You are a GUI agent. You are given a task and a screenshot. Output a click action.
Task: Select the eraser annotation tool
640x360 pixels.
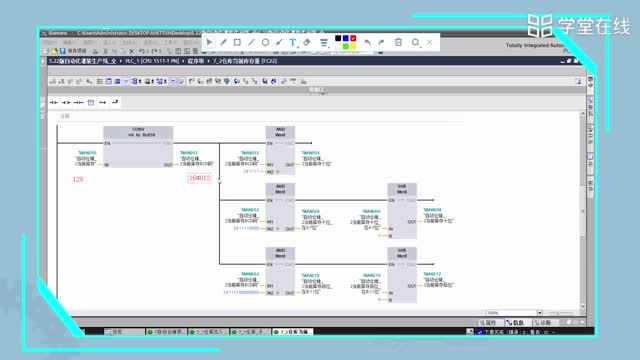coord(307,42)
